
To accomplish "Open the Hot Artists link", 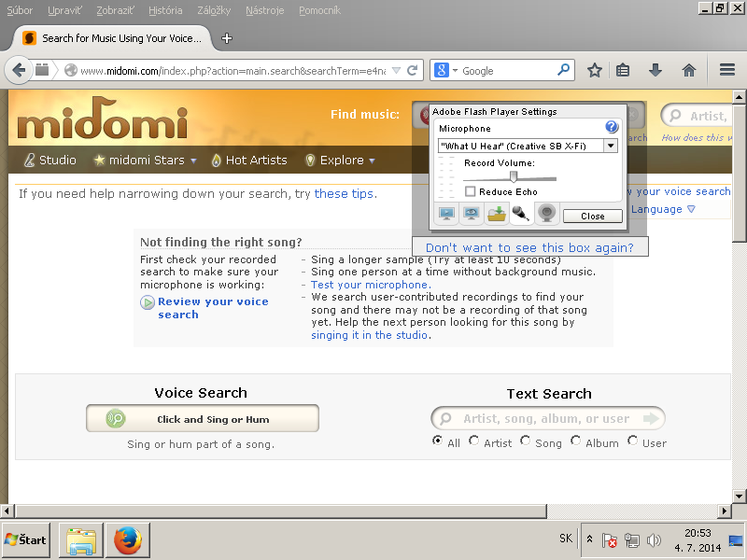I will (x=249, y=160).
